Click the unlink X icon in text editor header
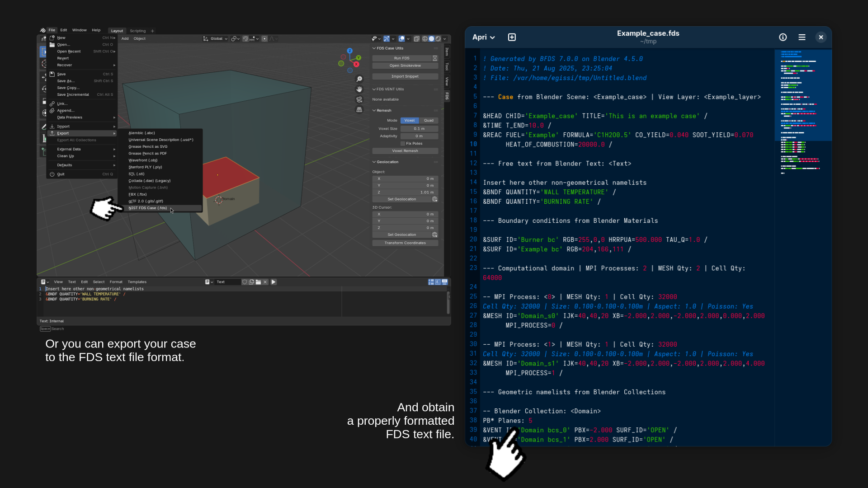This screenshot has width=868, height=488. [265, 282]
